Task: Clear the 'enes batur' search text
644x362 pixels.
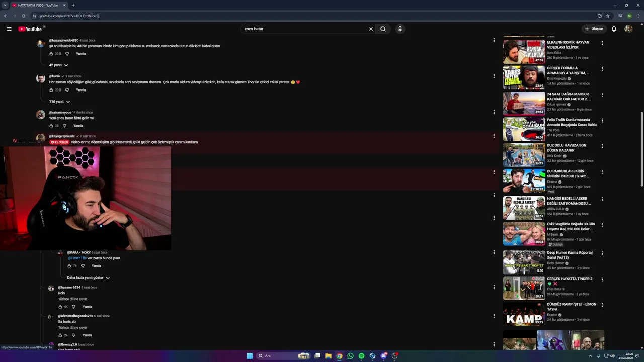Action: [371, 29]
